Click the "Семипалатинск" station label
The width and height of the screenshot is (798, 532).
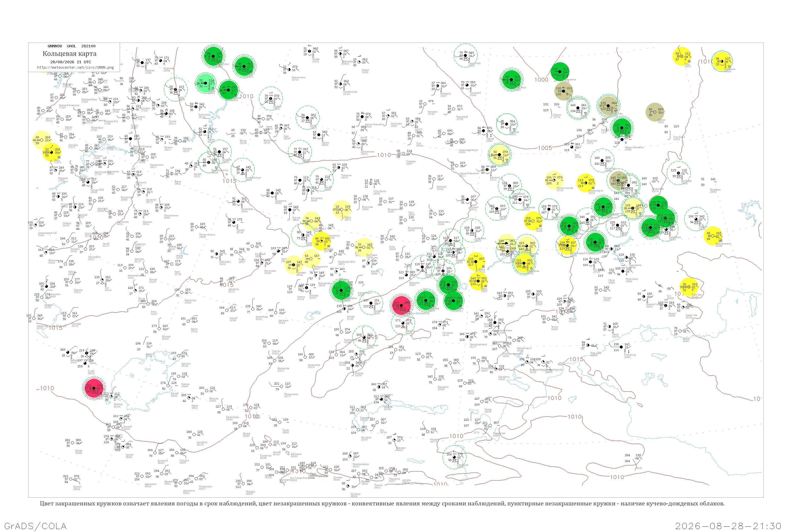click(478, 344)
